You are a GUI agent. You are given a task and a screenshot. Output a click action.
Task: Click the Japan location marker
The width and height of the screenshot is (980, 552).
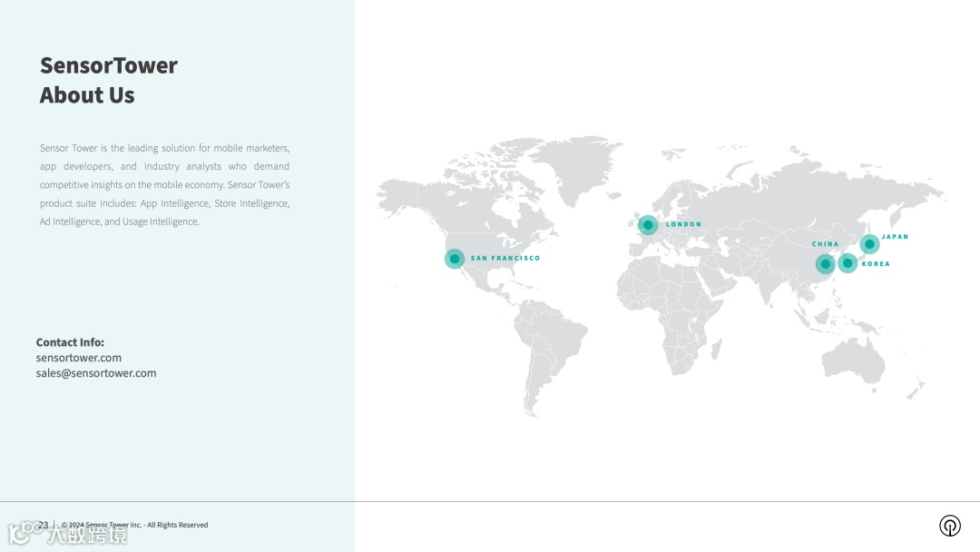[869, 244]
